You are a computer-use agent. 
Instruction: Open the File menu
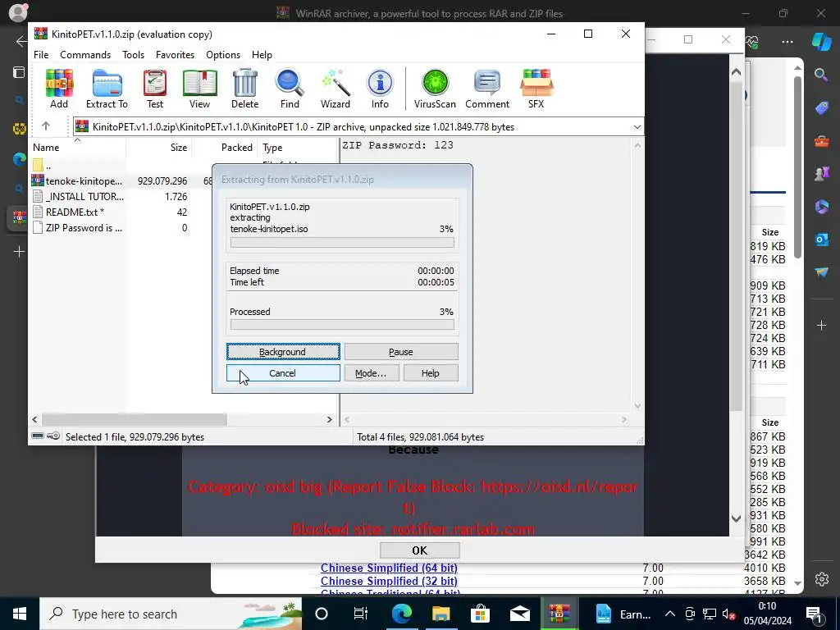tap(41, 55)
